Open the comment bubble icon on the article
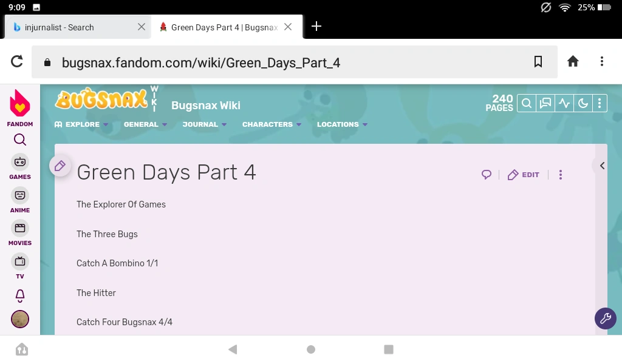 coord(486,175)
